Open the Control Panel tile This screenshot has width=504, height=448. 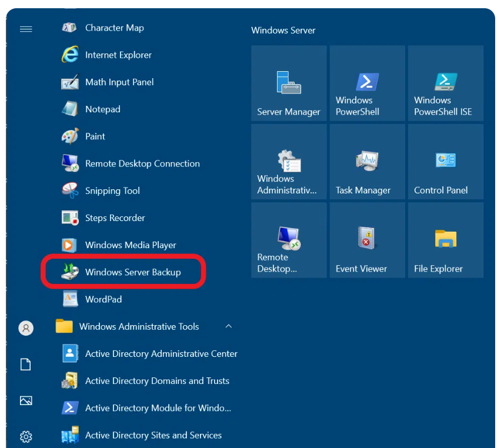click(x=445, y=162)
